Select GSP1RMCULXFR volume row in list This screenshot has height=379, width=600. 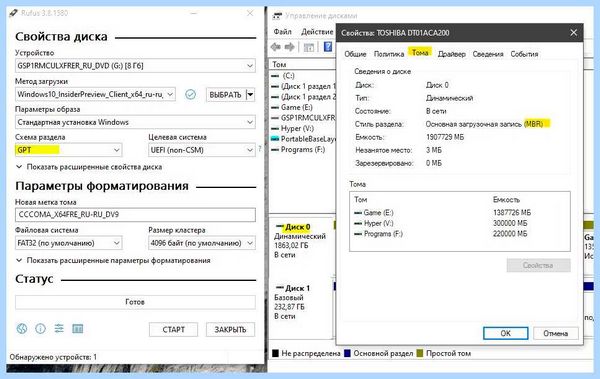point(303,118)
